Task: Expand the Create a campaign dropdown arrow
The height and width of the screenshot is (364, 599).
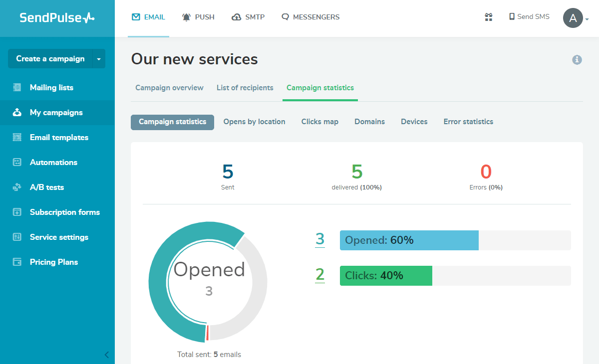Action: click(x=98, y=58)
